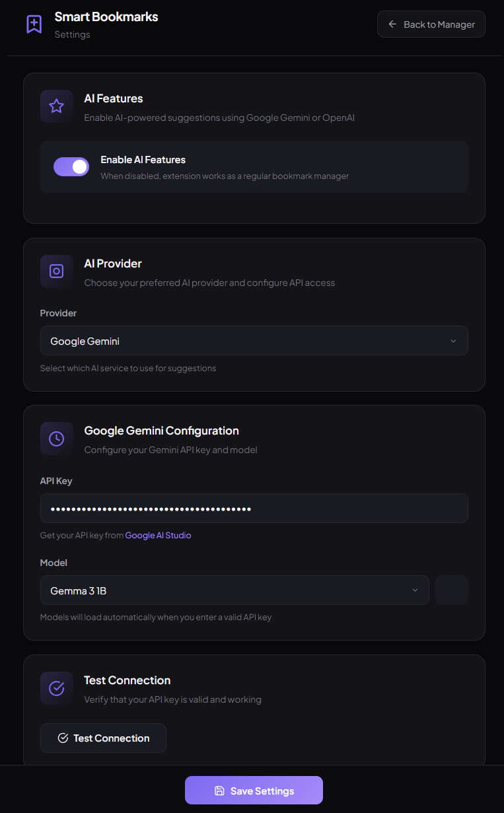504x813 pixels.
Task: Click the check-circle icon beside Test Connection heading
Action: click(57, 688)
